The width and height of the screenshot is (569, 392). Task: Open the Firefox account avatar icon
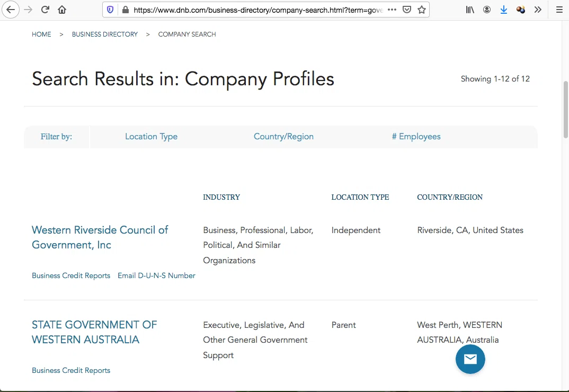pyautogui.click(x=487, y=10)
